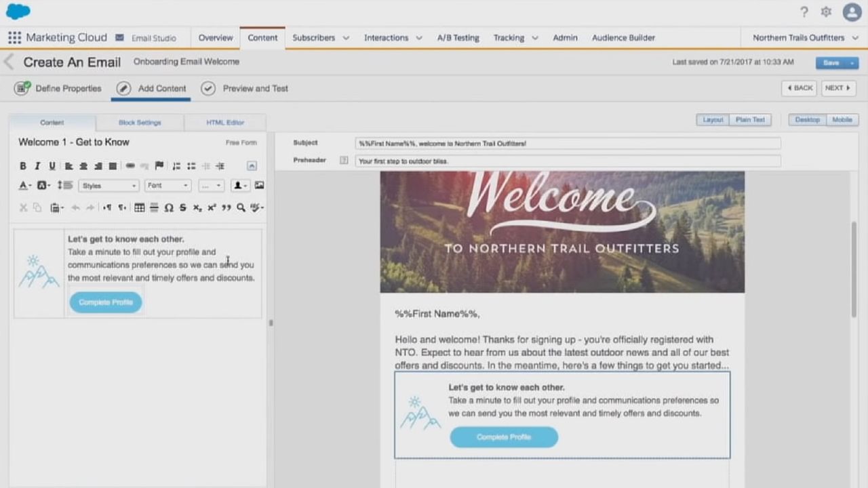Click the help question mark icon
Screen dimensions: 868x488
point(804,12)
